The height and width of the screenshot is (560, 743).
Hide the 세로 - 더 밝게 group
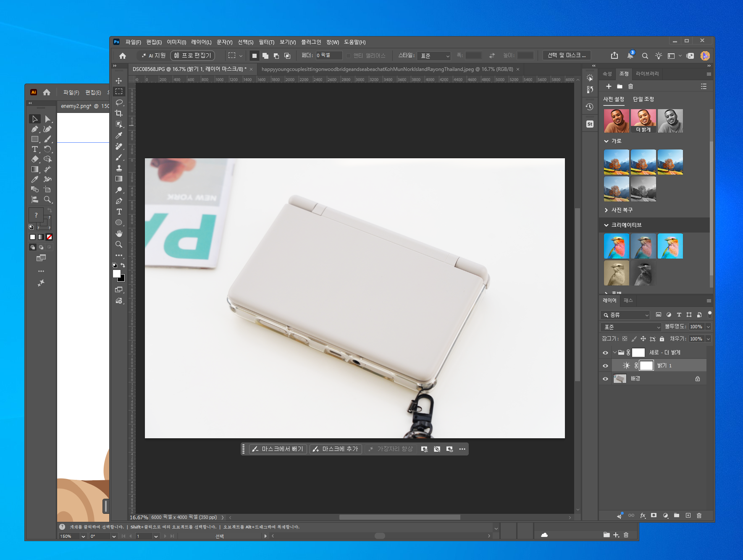605,353
